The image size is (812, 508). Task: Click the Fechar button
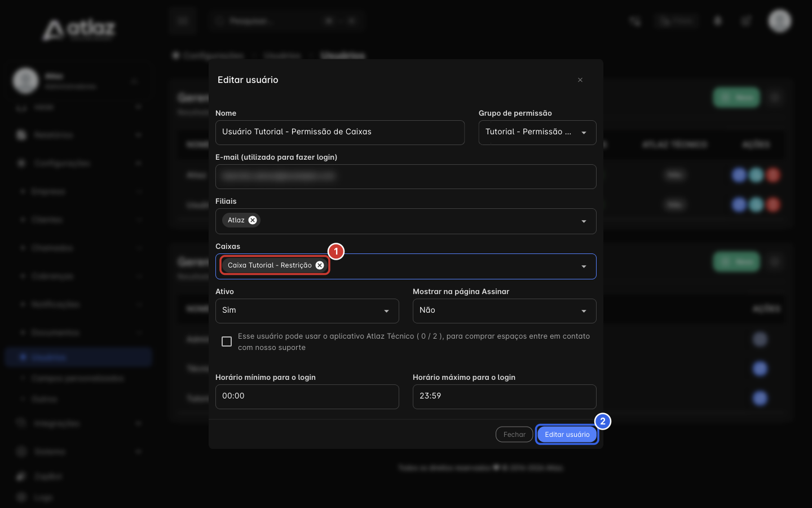point(514,435)
